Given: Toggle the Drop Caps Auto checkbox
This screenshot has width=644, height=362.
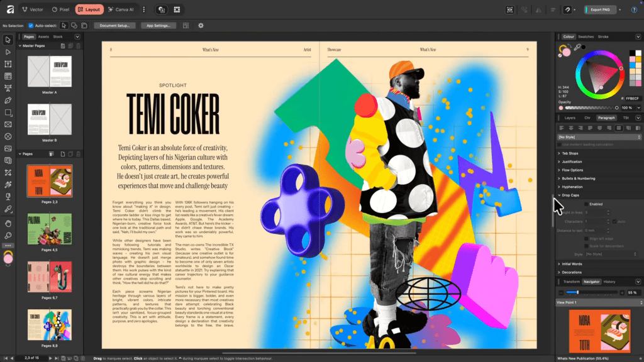Looking at the screenshot, I should click(x=614, y=221).
